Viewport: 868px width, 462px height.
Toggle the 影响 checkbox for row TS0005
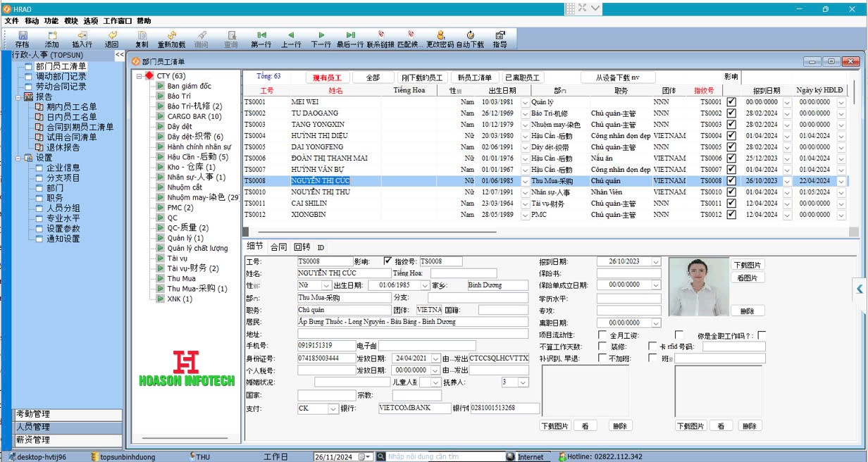pos(731,147)
